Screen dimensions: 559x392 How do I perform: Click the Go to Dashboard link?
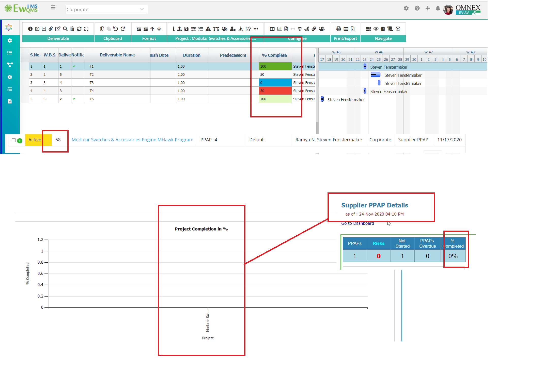coord(358,223)
